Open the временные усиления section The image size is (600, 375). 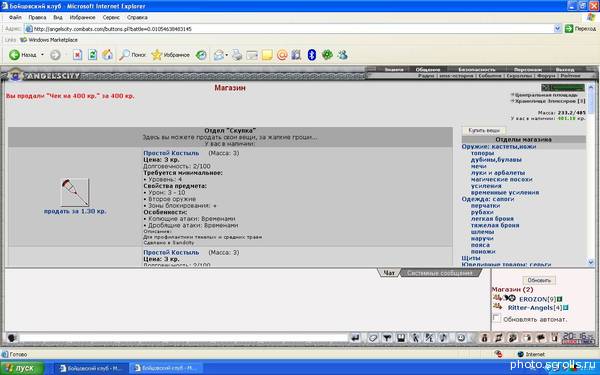(x=505, y=192)
